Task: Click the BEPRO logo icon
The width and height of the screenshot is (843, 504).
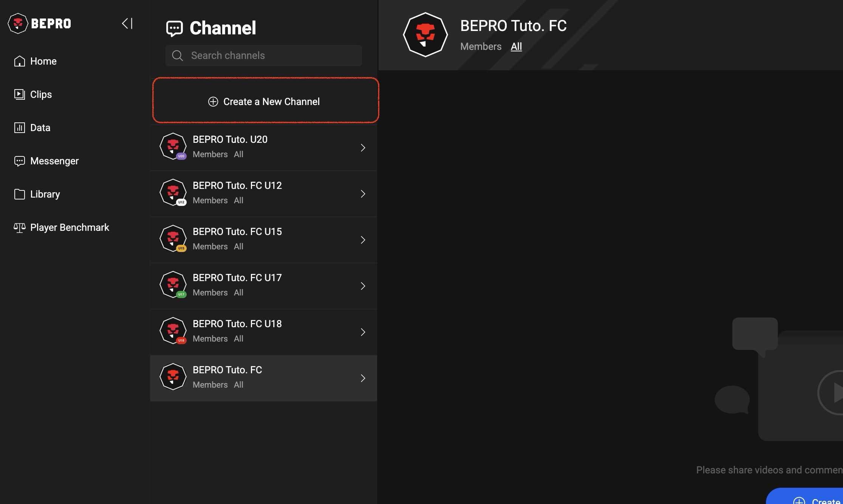Action: coord(18,23)
